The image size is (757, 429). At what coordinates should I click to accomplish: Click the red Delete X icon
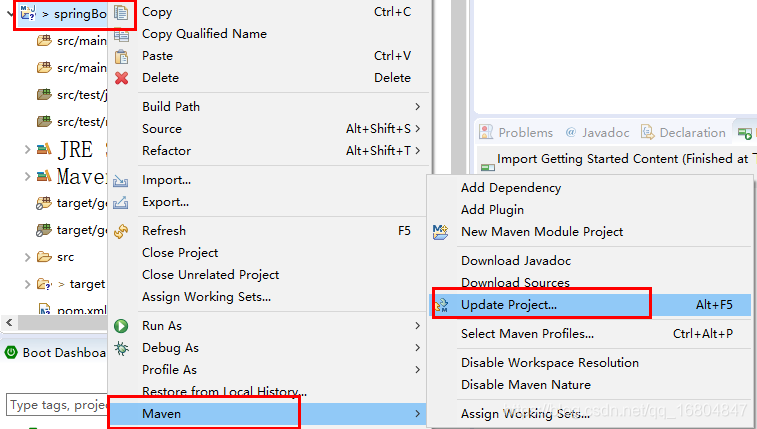tap(121, 78)
